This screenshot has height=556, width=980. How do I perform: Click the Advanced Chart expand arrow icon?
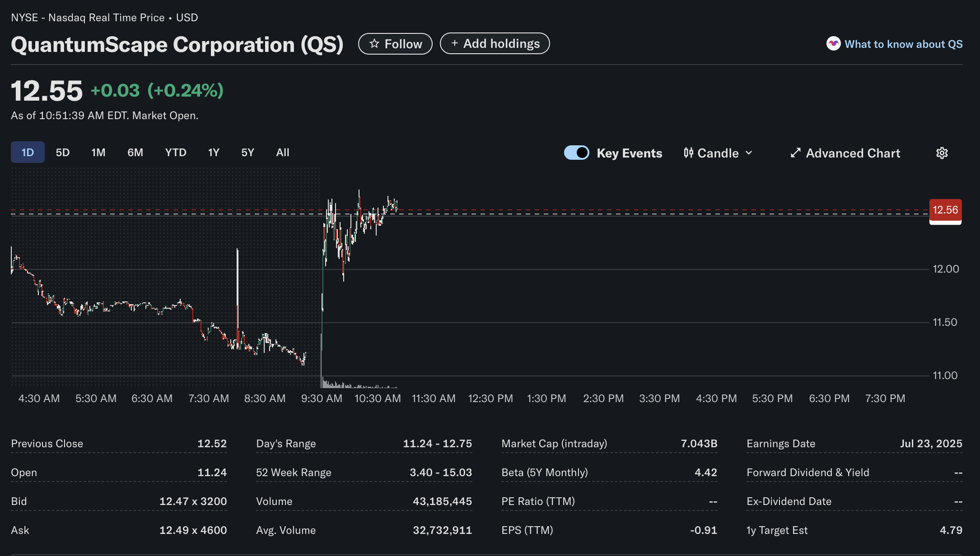796,153
